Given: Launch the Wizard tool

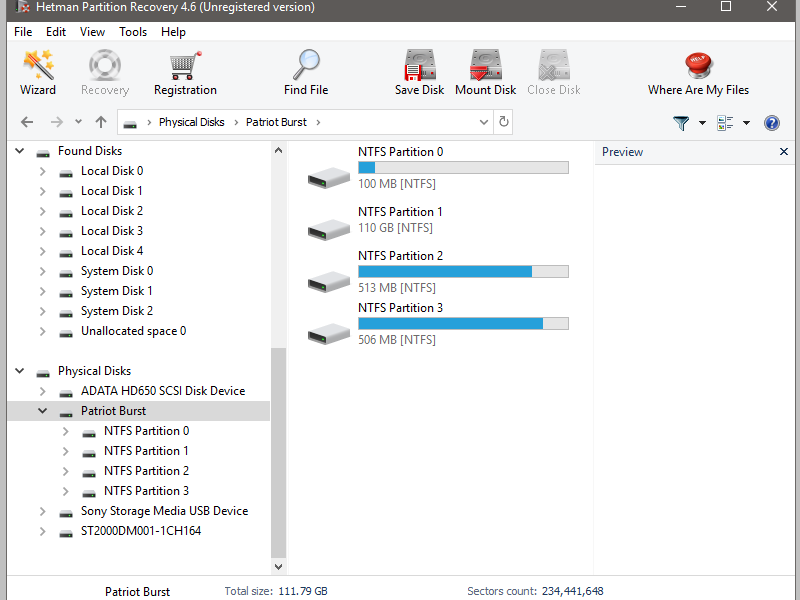Looking at the screenshot, I should coord(38,72).
